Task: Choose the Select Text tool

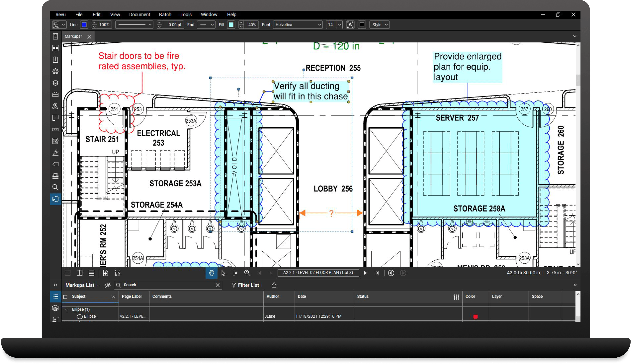Action: click(x=235, y=273)
